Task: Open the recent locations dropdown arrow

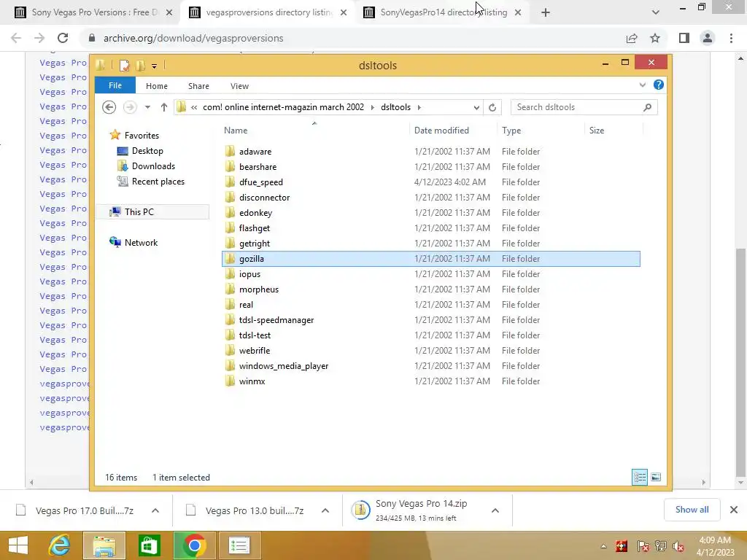Action: point(147,107)
